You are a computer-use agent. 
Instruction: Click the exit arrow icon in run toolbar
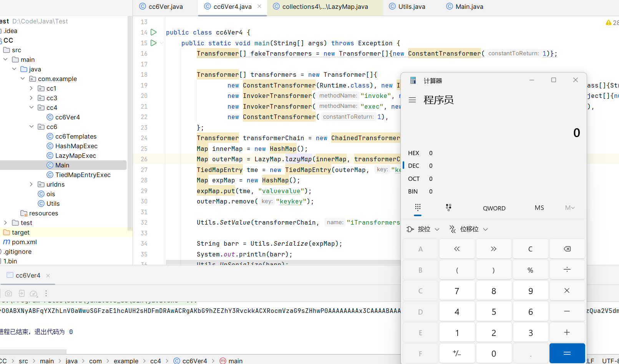point(22,293)
